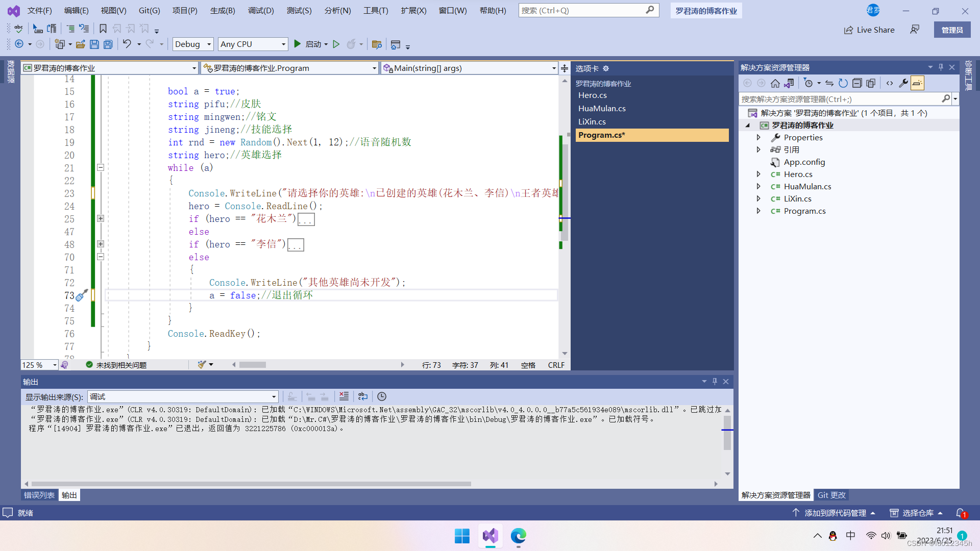The image size is (980, 551).
Task: Toggle Show All Files in Solution Explorer
Action: (x=871, y=83)
